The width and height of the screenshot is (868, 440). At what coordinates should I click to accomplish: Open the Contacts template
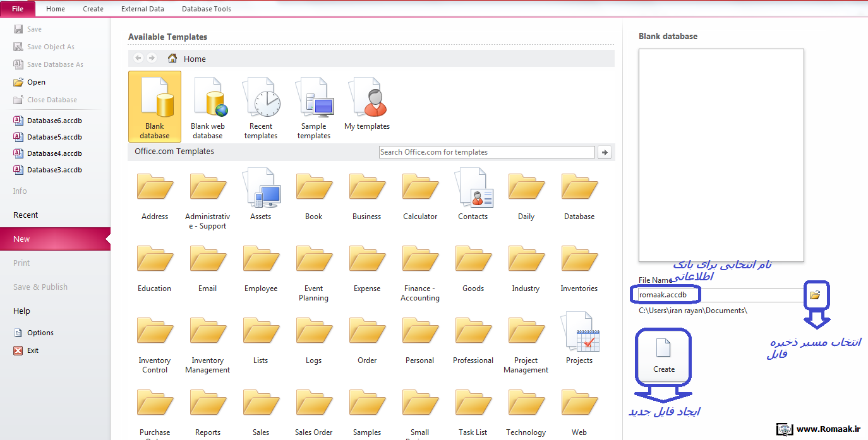[x=473, y=194]
